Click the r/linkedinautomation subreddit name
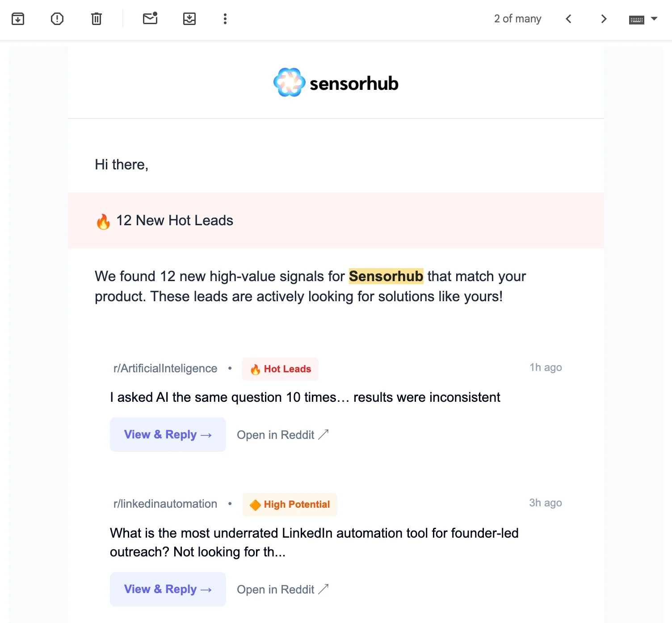Viewport: 672px width, 623px height. click(x=165, y=504)
